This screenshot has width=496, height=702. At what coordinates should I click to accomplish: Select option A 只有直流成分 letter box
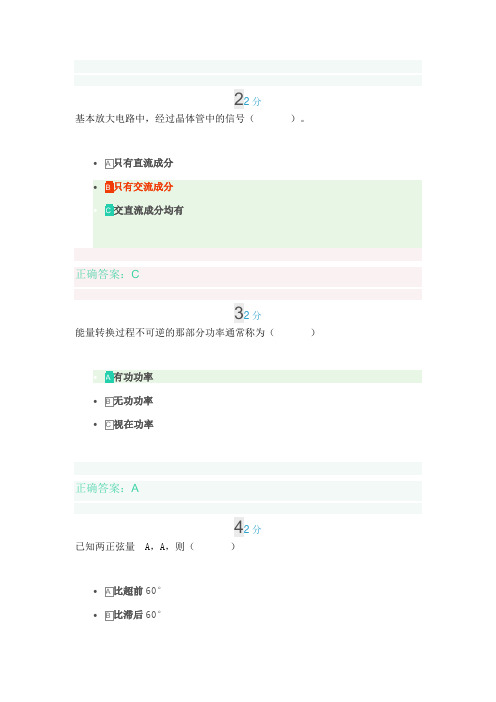[109, 164]
